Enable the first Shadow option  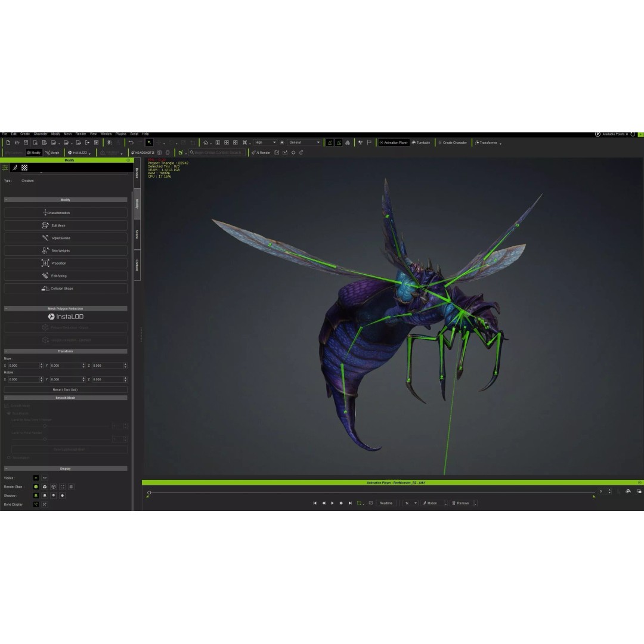36,496
